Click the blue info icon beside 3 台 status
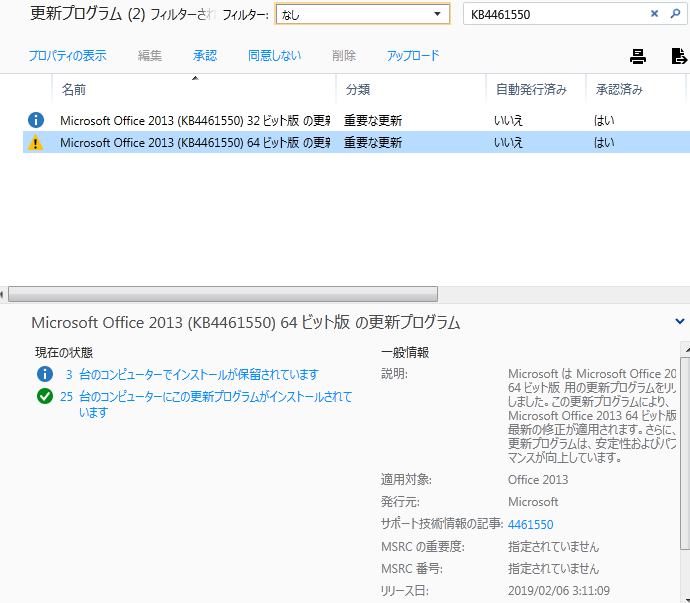690x603 pixels. click(x=44, y=374)
